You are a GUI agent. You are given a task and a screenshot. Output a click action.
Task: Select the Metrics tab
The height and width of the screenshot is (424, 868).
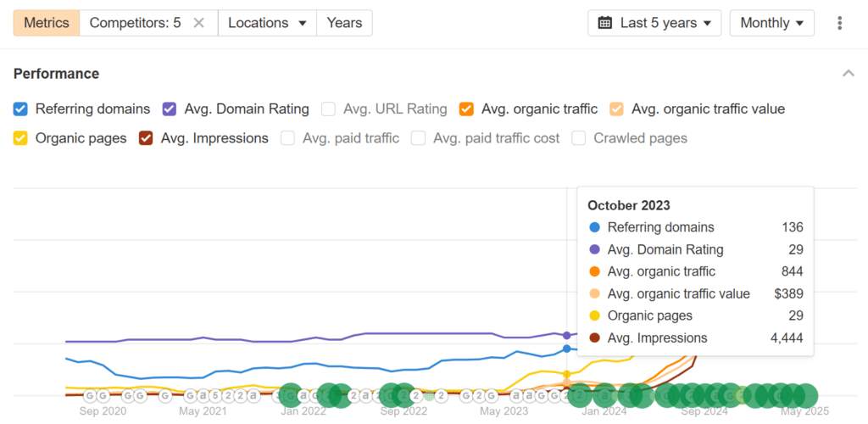coord(47,23)
